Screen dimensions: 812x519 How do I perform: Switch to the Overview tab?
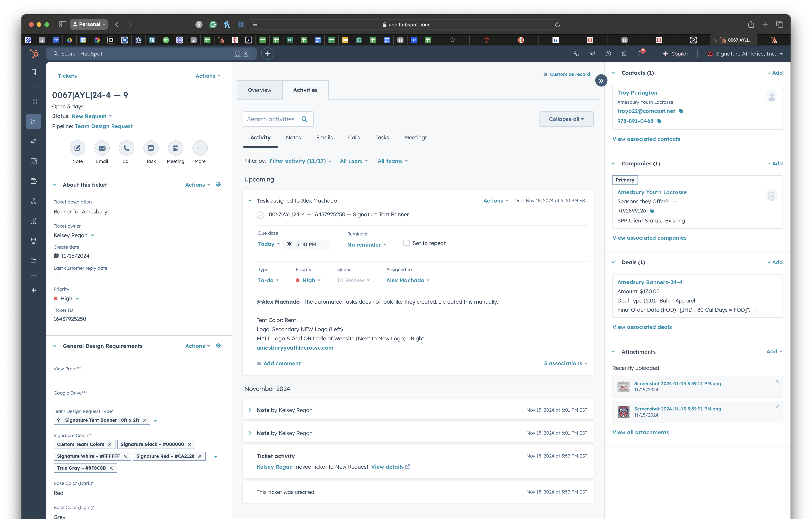pos(259,90)
